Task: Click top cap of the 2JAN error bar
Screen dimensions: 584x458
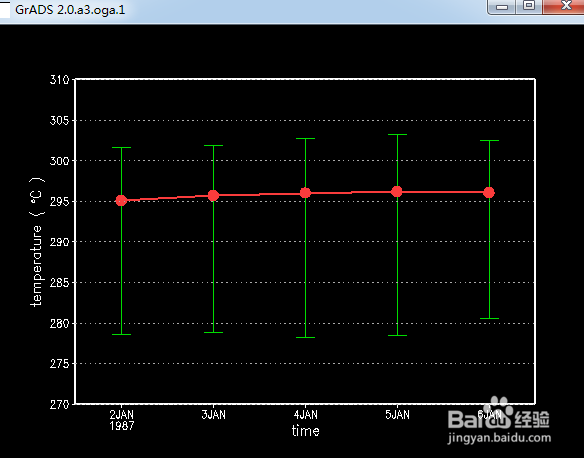Action: pyautogui.click(x=121, y=147)
